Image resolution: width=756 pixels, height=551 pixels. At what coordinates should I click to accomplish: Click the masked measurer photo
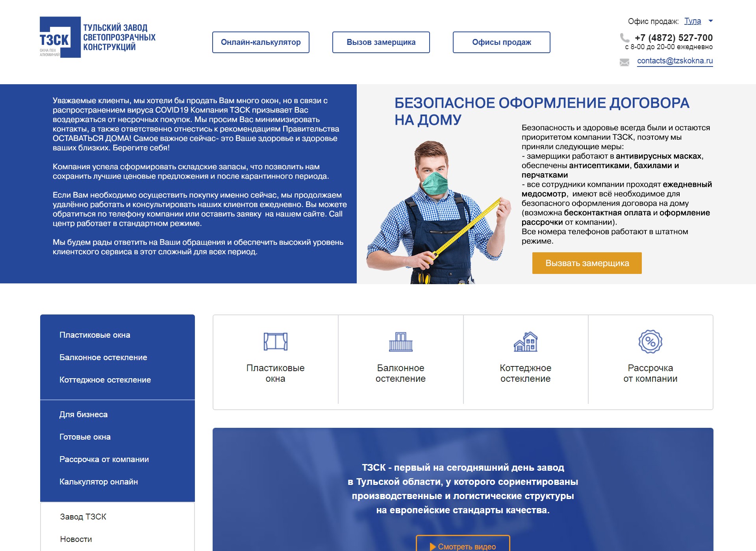click(438, 212)
